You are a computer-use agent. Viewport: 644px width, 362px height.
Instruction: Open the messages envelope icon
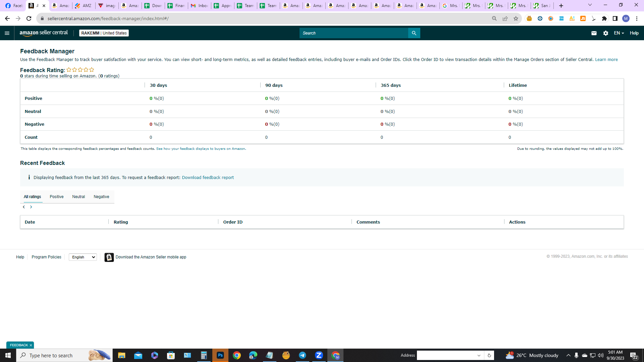coord(594,33)
